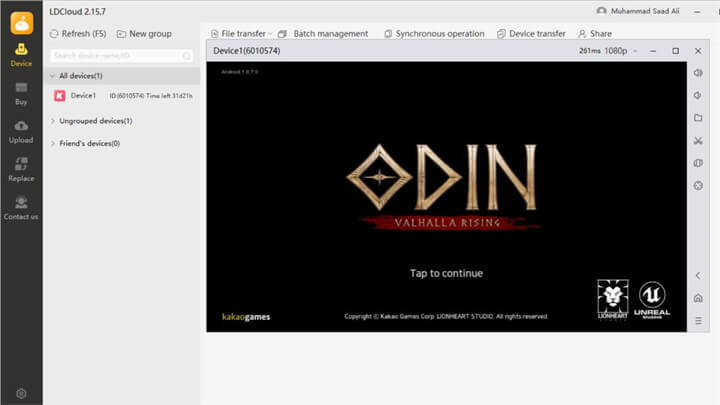Open the File transfer menu

tap(242, 33)
